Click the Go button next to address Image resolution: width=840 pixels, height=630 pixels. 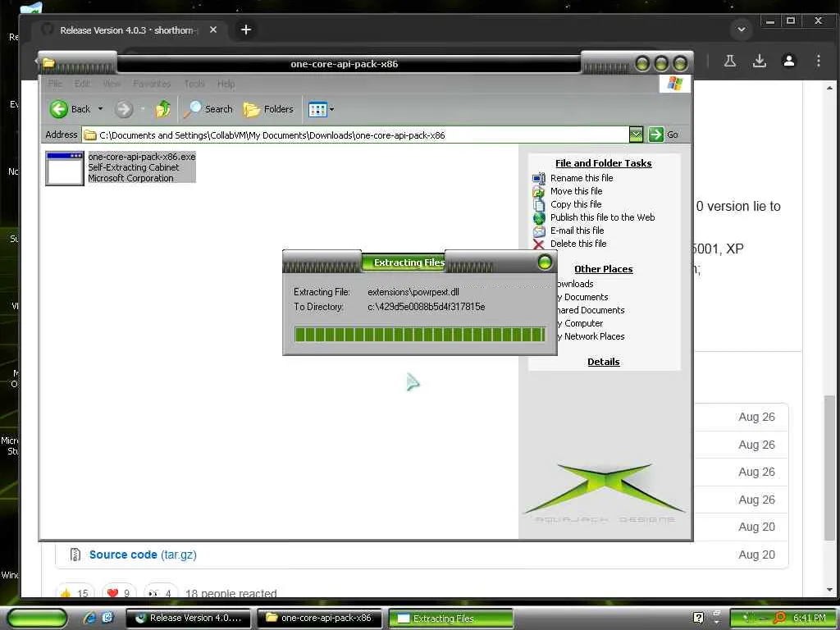click(664, 135)
